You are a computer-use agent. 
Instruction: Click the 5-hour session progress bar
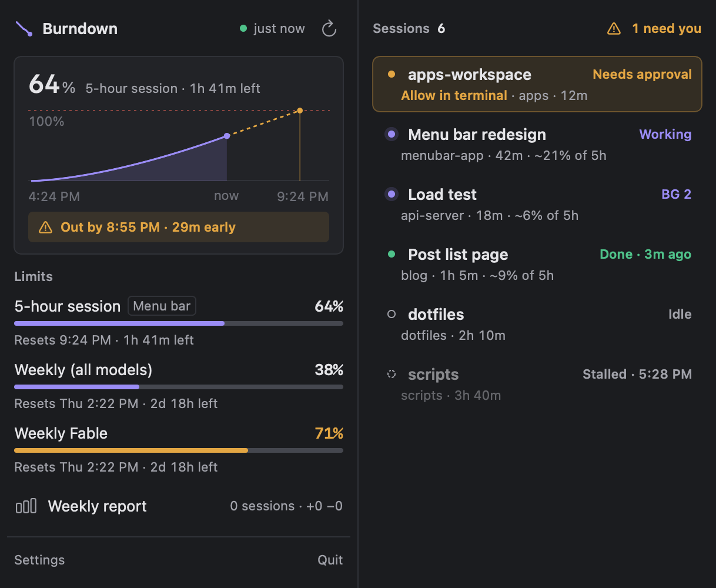click(179, 323)
